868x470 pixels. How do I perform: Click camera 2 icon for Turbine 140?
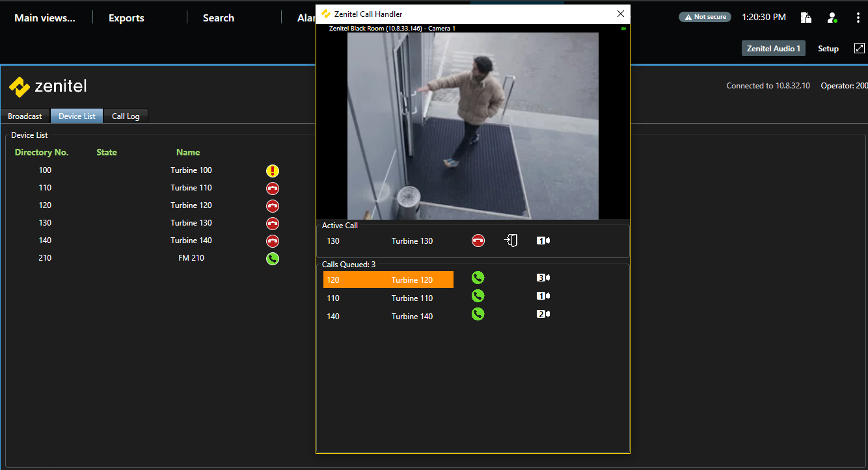tap(543, 315)
